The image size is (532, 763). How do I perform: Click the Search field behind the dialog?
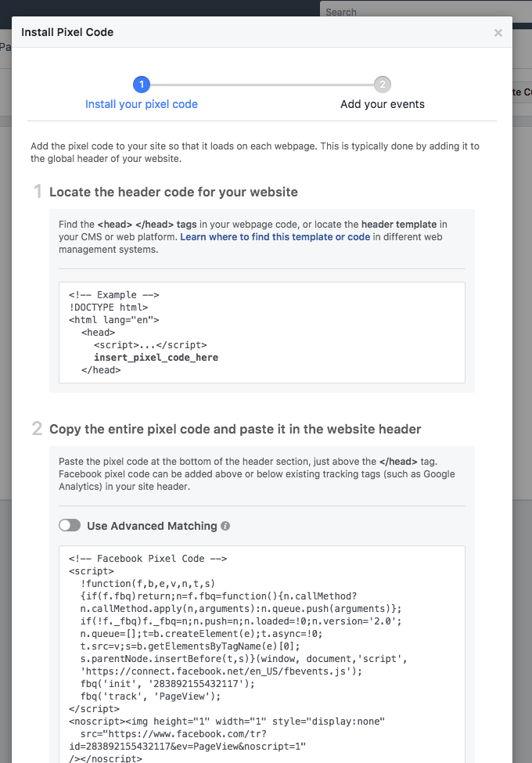[x=426, y=12]
